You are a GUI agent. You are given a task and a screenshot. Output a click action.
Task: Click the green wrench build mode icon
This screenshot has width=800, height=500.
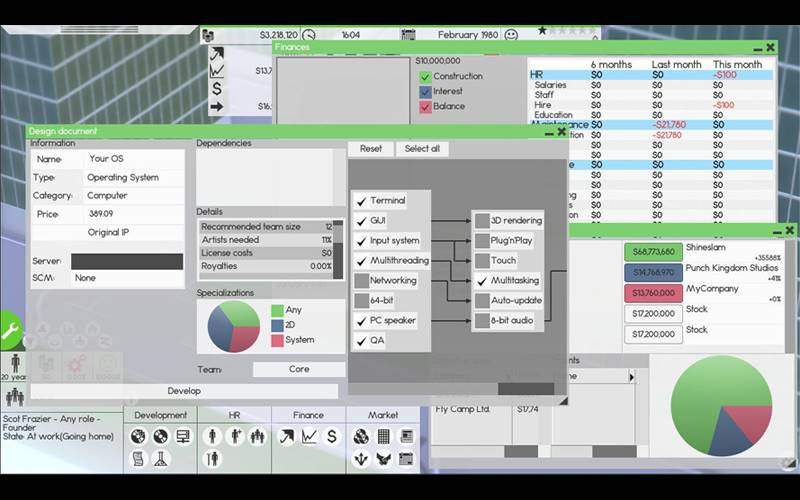coord(11,329)
